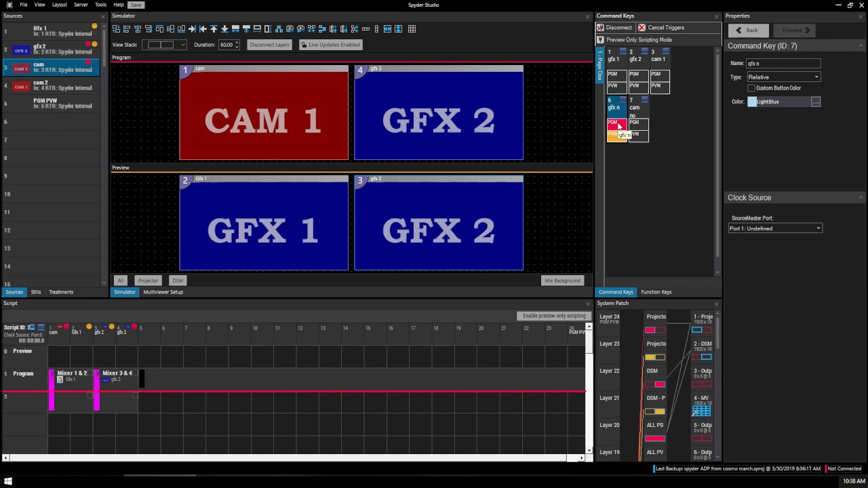Open the Server menu
This screenshot has height=488, width=868.
click(81, 5)
